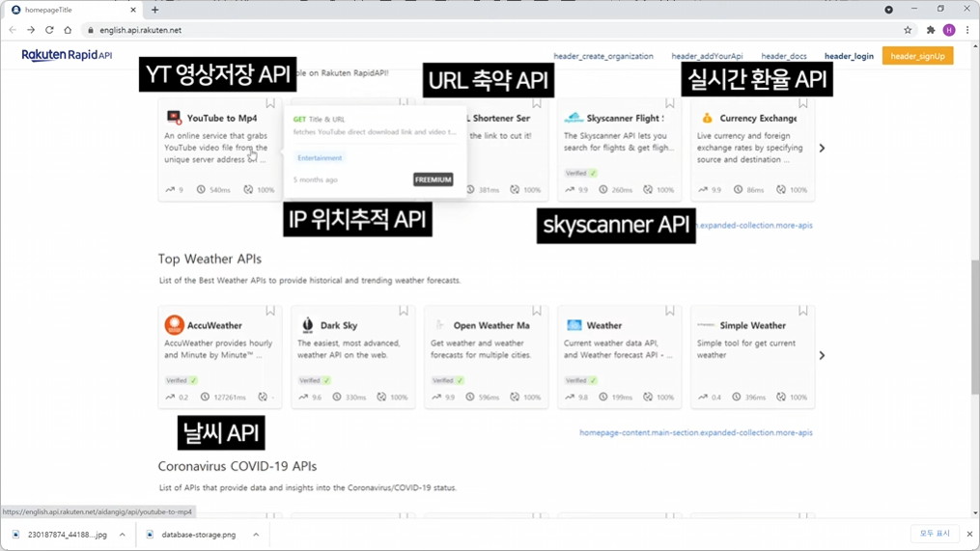The width and height of the screenshot is (980, 551).
Task: Bookmark the Currency Exchange card
Action: [803, 103]
